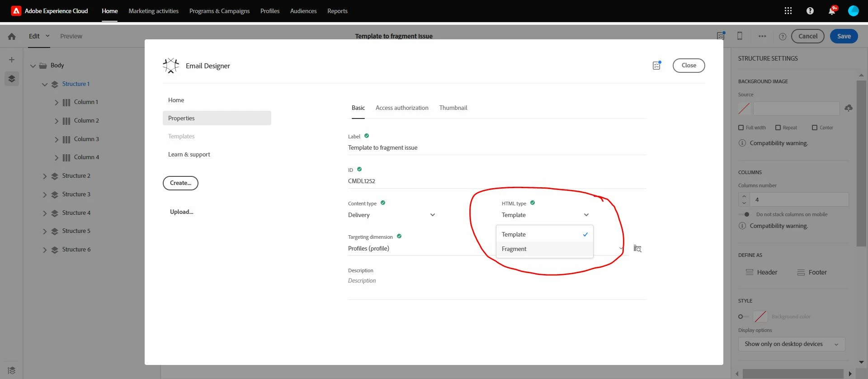Click the add plus icon in sidebar
Image resolution: width=868 pixels, height=379 pixels.
(12, 60)
